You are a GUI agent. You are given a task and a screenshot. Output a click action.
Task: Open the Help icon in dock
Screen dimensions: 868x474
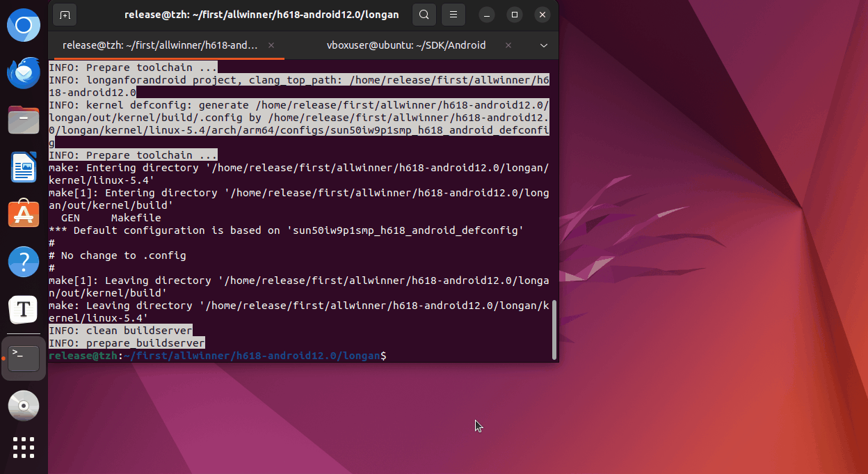pos(24,262)
